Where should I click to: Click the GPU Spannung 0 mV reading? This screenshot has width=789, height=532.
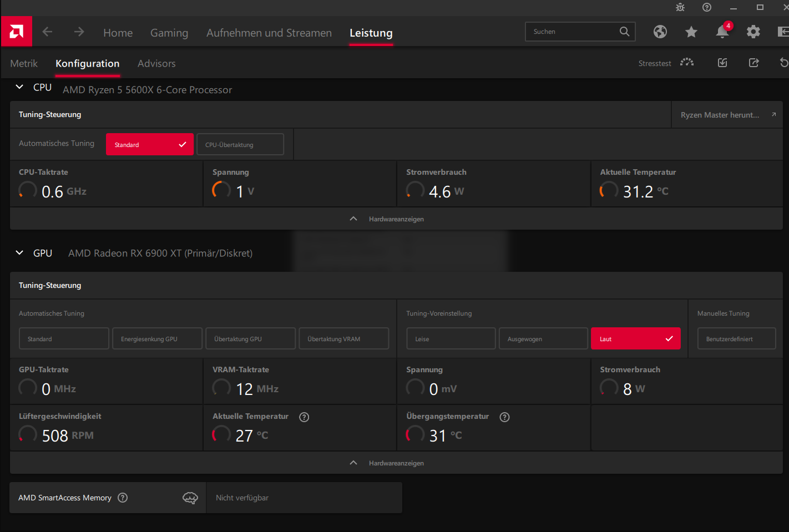443,389
